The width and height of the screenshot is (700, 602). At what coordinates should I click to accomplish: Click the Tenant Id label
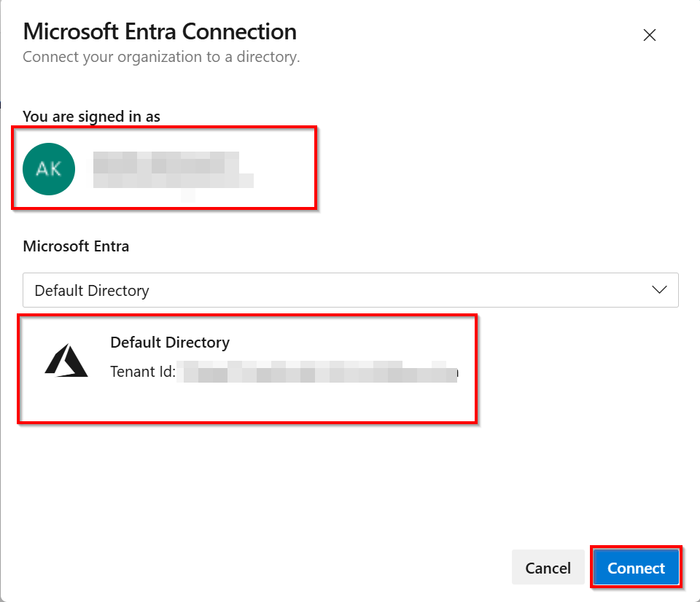pos(143,371)
